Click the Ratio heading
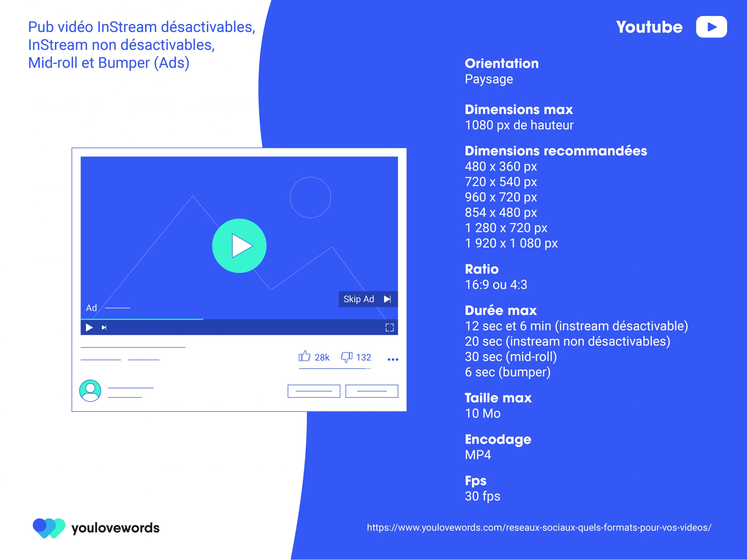Image resolution: width=747 pixels, height=560 pixels. coord(481,269)
